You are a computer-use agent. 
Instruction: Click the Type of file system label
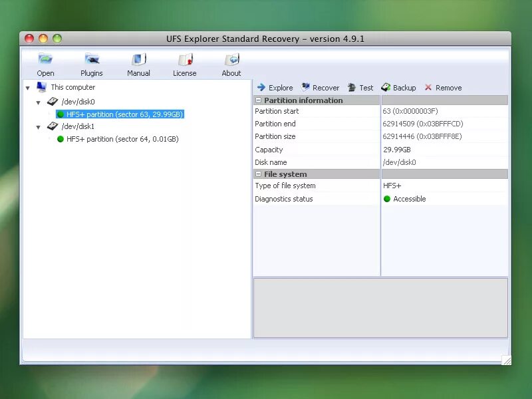click(x=285, y=186)
